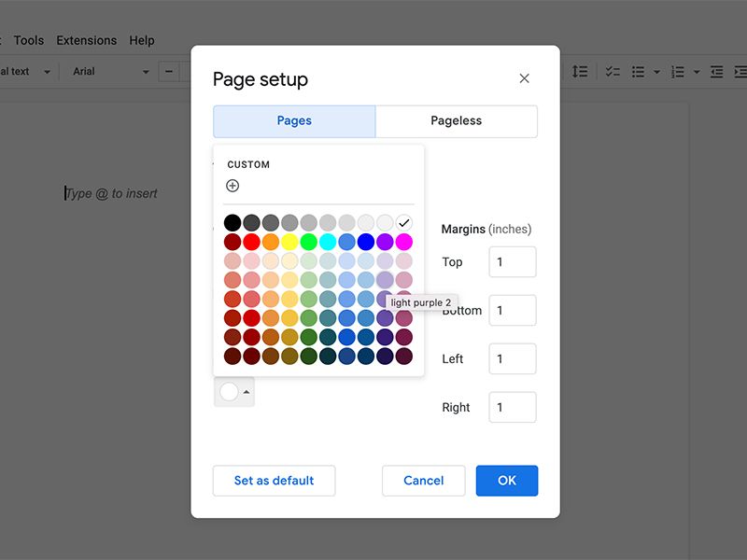Viewport: 747px width, 560px height.
Task: Confirm page setup with OK
Action: point(507,481)
